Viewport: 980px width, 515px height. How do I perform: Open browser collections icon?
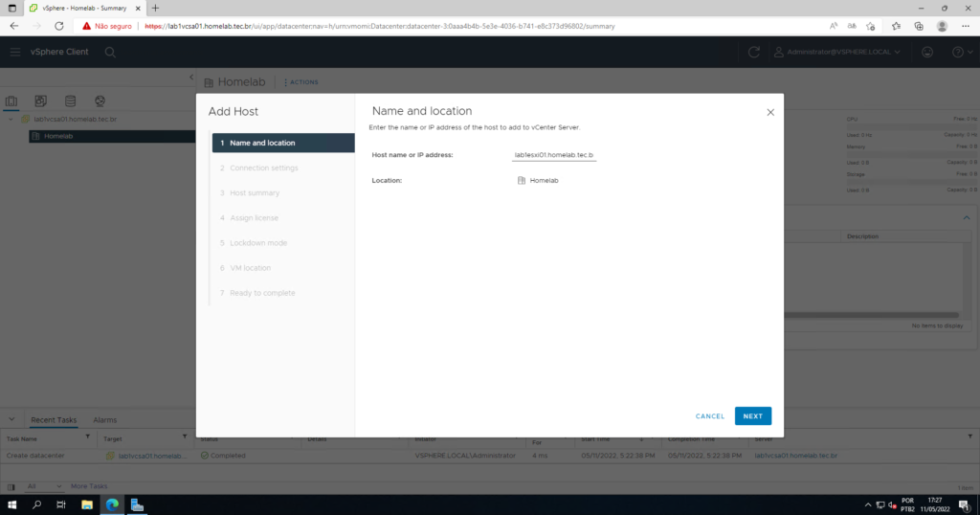tap(919, 26)
